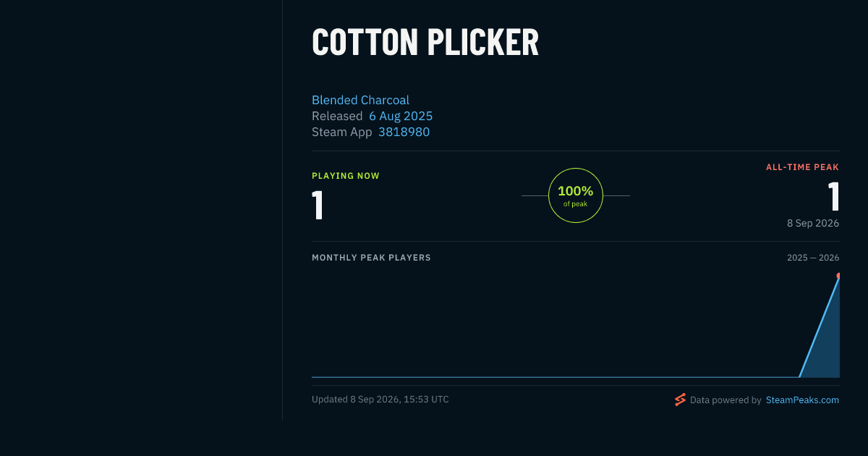868x456 pixels.
Task: Select the red peak marker on chart
Action: 838,276
